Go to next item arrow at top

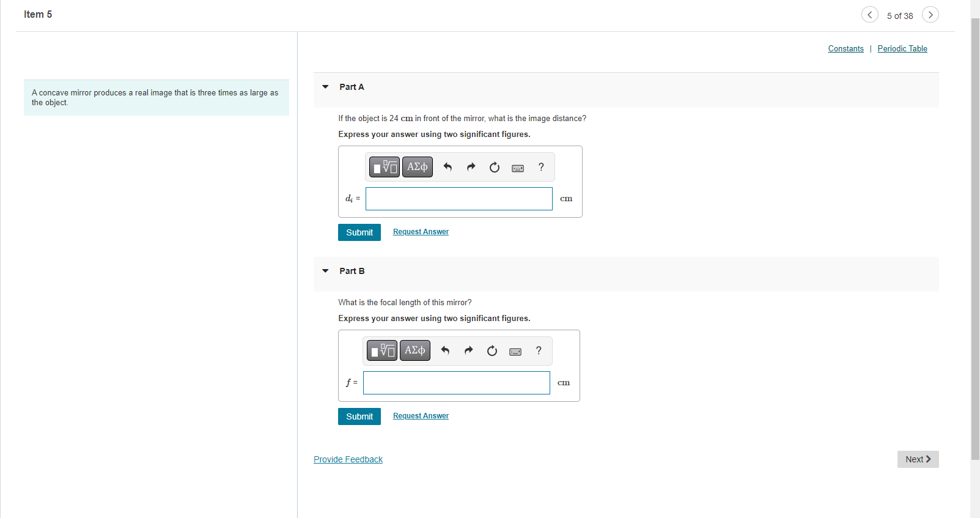click(x=930, y=15)
